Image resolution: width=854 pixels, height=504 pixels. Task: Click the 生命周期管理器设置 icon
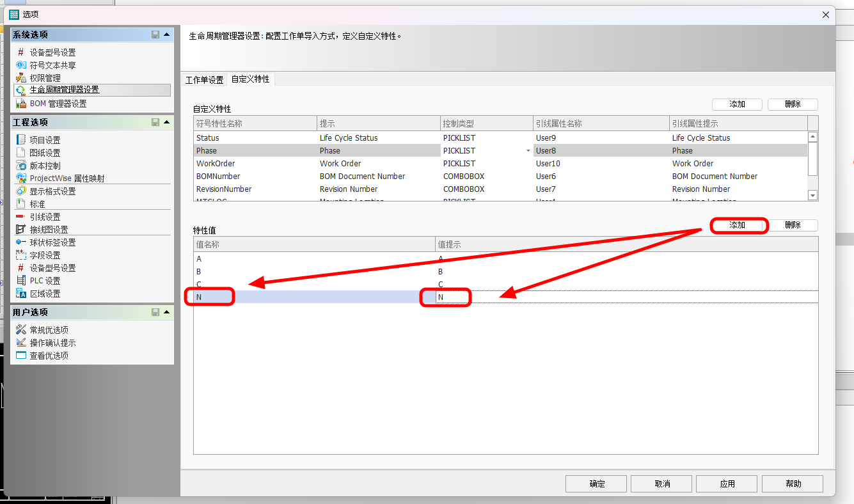point(20,90)
